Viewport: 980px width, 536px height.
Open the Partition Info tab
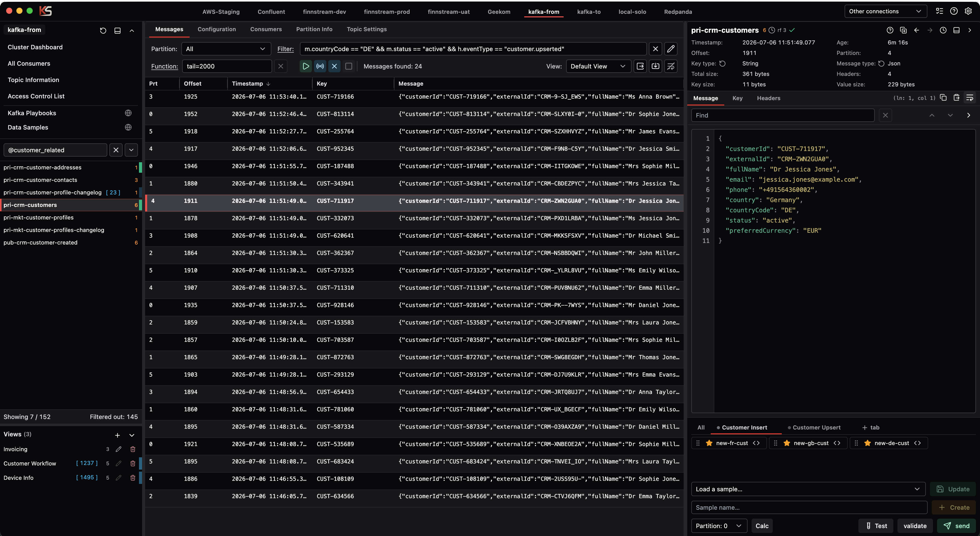[x=314, y=29]
